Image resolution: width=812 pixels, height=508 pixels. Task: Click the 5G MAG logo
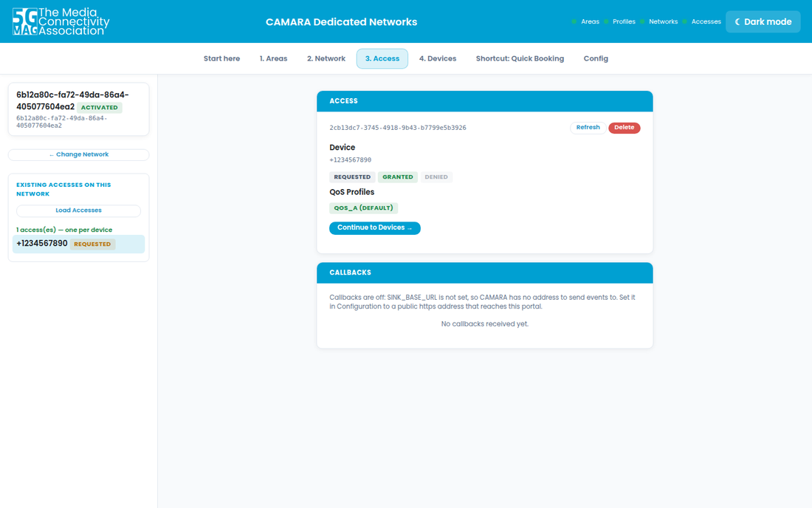click(x=61, y=21)
